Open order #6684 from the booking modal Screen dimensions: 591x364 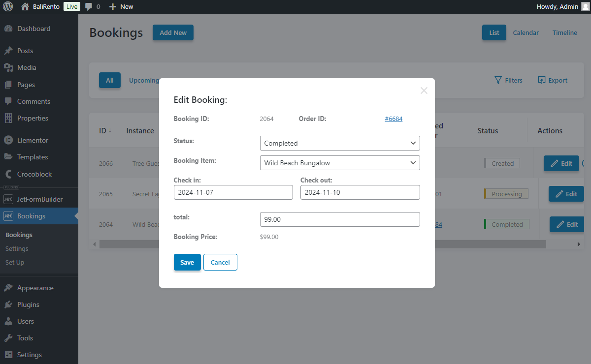point(394,119)
